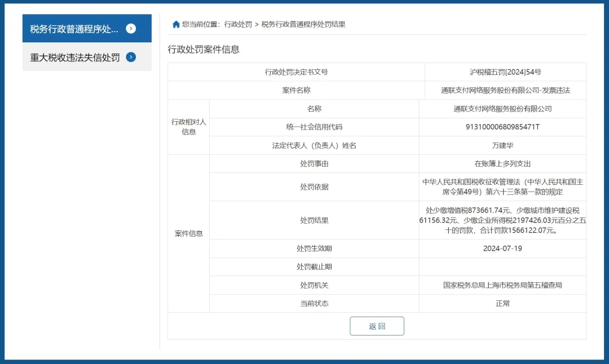Click the 返回 button
This screenshot has height=364, width=609.
tap(377, 326)
